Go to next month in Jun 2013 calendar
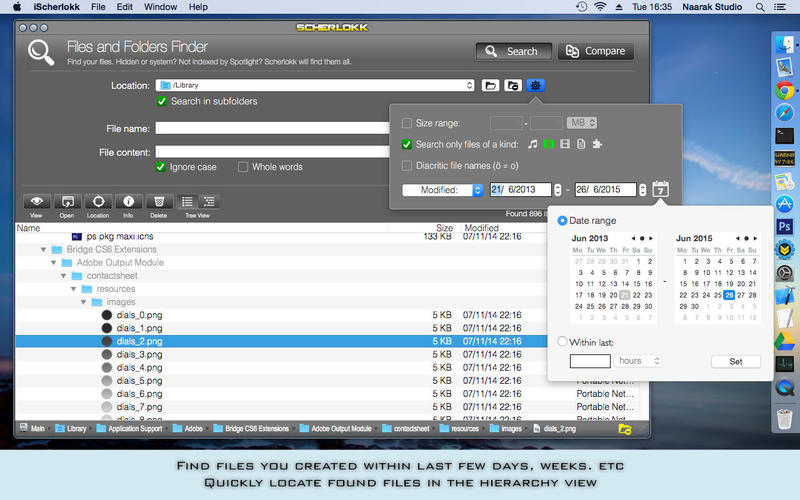This screenshot has width=800, height=500. (x=651, y=238)
